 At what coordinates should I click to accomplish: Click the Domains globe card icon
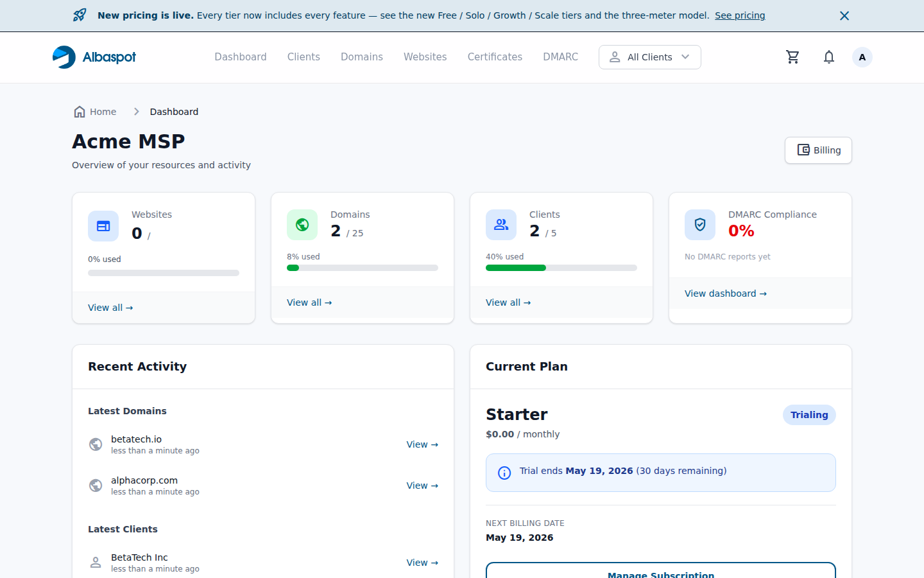[302, 225]
